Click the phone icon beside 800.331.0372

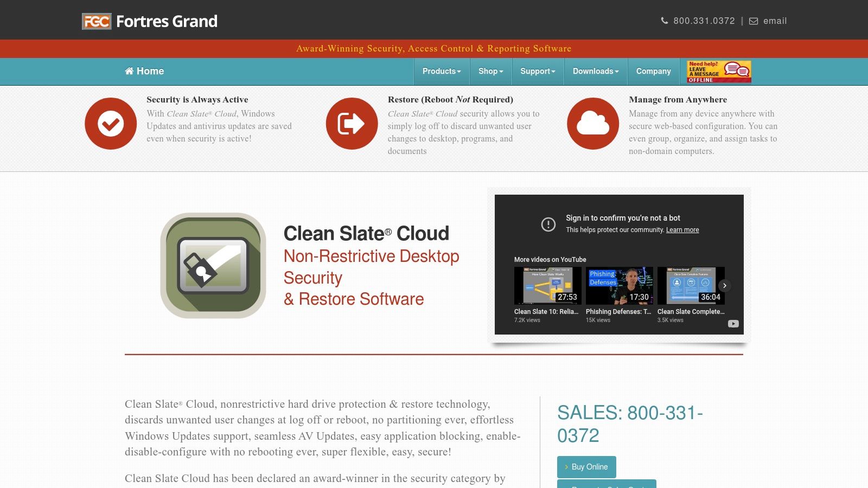point(665,21)
